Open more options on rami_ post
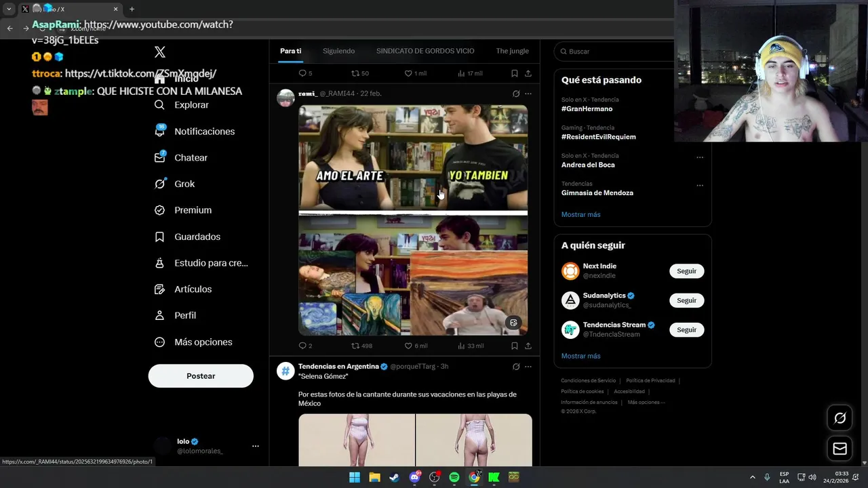This screenshot has width=868, height=488. click(528, 94)
